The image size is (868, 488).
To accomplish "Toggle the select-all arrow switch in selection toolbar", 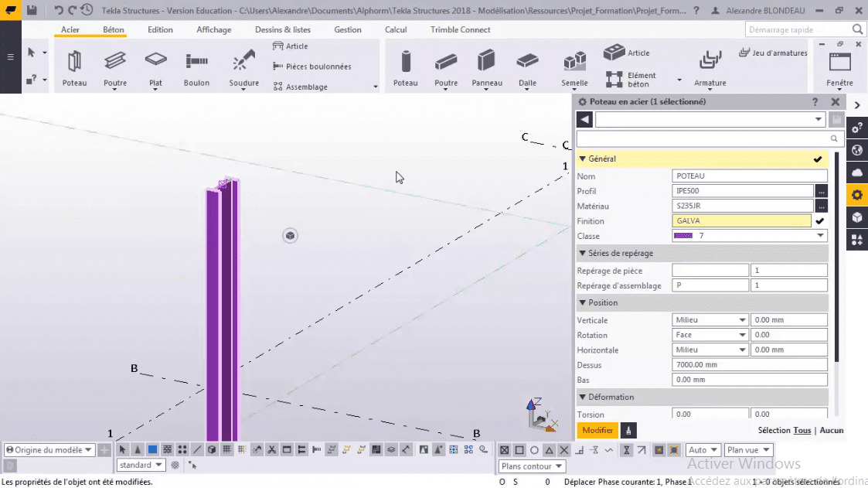I will coord(122,450).
